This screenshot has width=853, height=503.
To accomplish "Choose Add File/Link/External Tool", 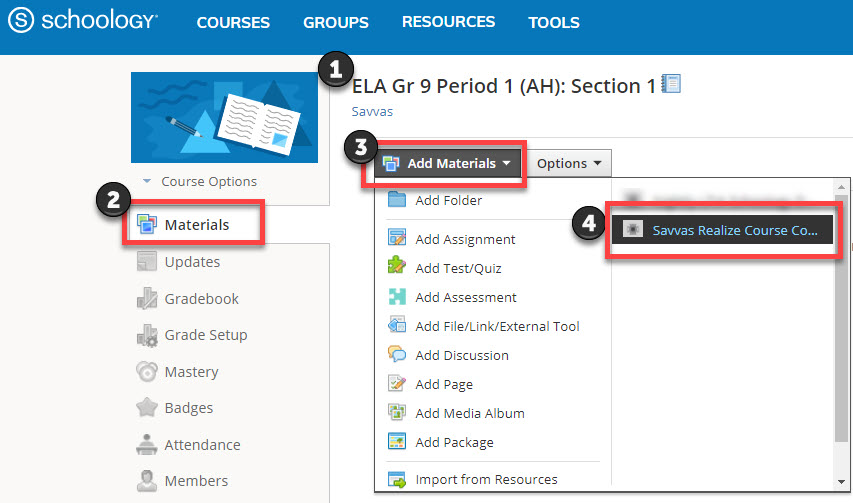I will click(497, 326).
